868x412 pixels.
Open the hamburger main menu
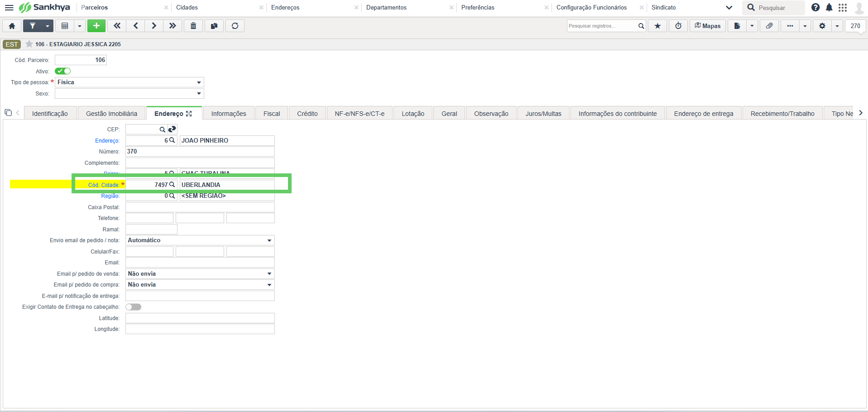pyautogui.click(x=9, y=8)
